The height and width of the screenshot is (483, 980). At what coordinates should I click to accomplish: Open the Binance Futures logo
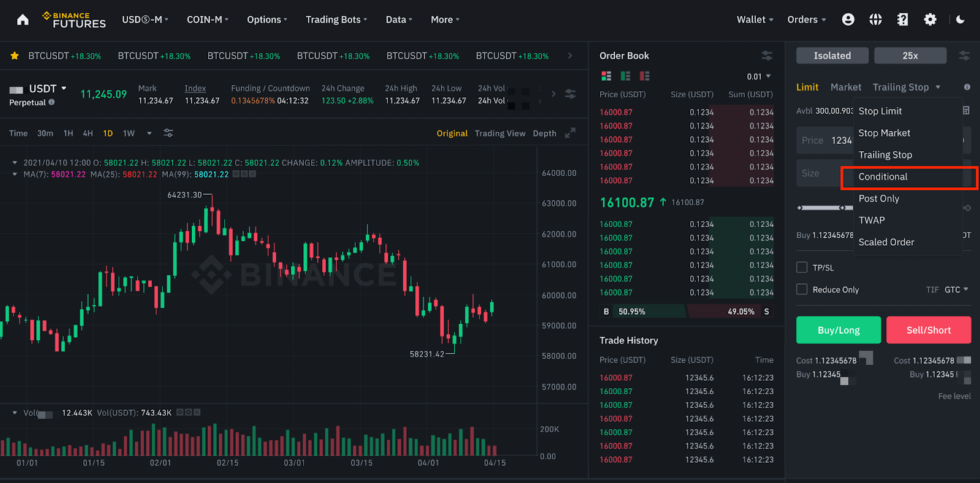tap(74, 20)
